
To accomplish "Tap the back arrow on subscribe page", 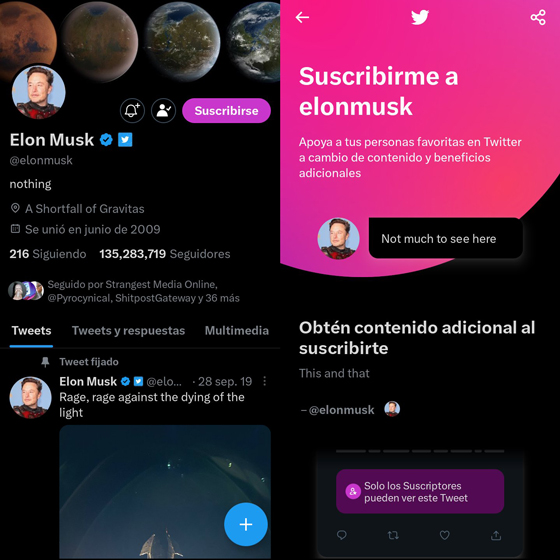I will pyautogui.click(x=302, y=17).
